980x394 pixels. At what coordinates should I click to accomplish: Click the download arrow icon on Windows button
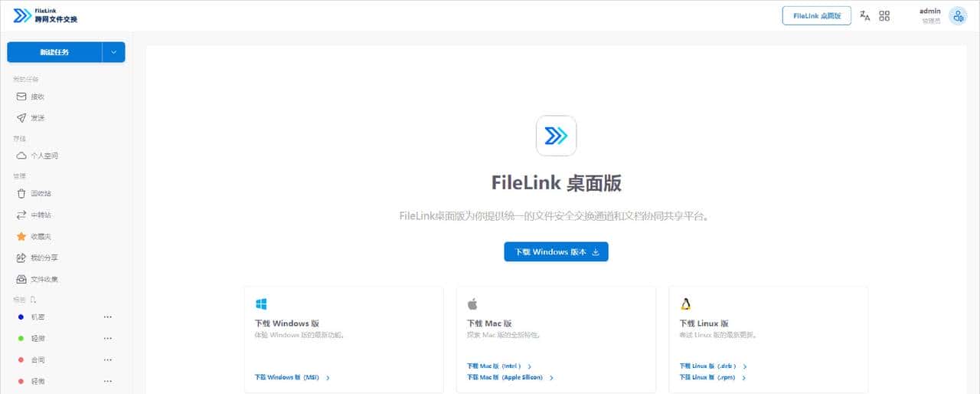tap(596, 251)
